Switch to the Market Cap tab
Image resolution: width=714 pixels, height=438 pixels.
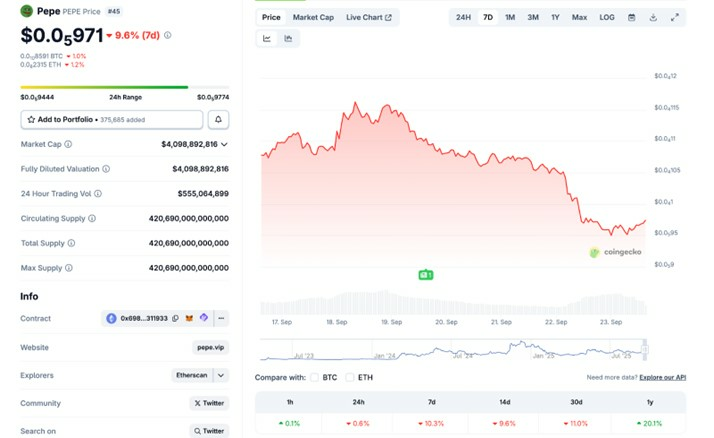coord(313,17)
